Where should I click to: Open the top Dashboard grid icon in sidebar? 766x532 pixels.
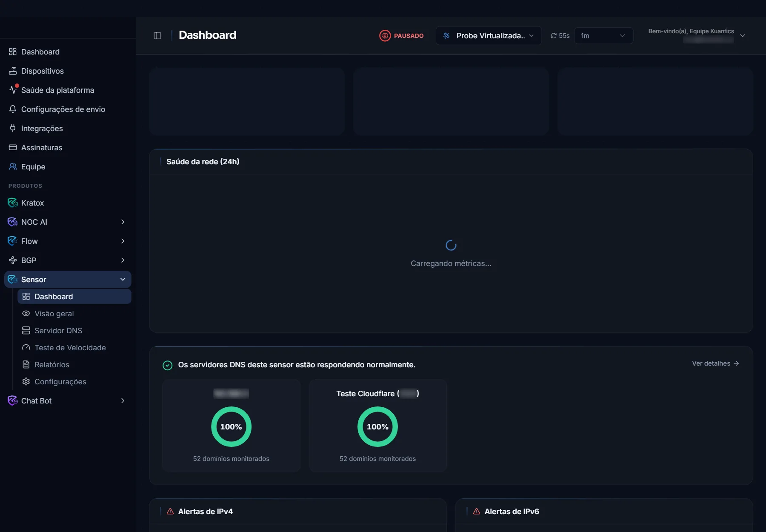click(x=13, y=52)
